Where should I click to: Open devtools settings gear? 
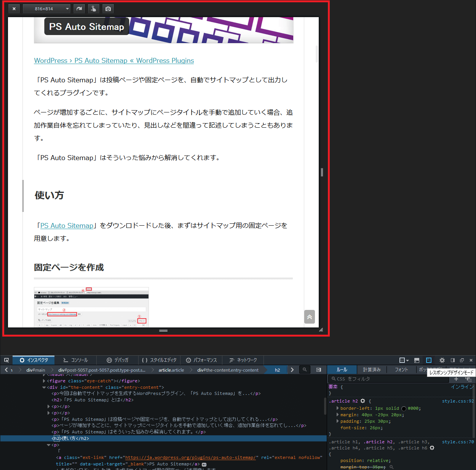pos(442,360)
